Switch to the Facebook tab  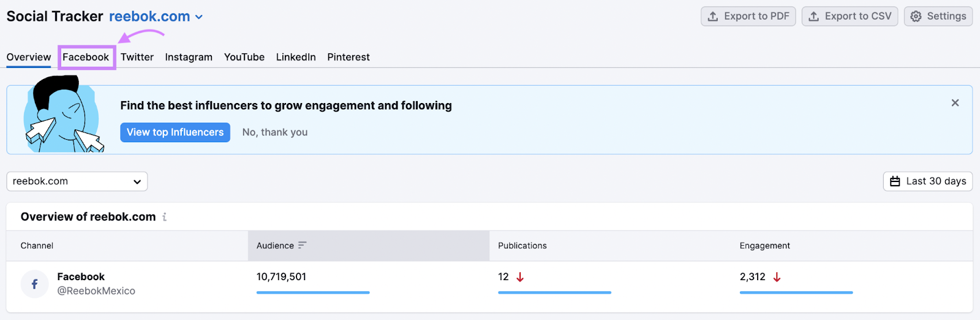click(x=86, y=57)
